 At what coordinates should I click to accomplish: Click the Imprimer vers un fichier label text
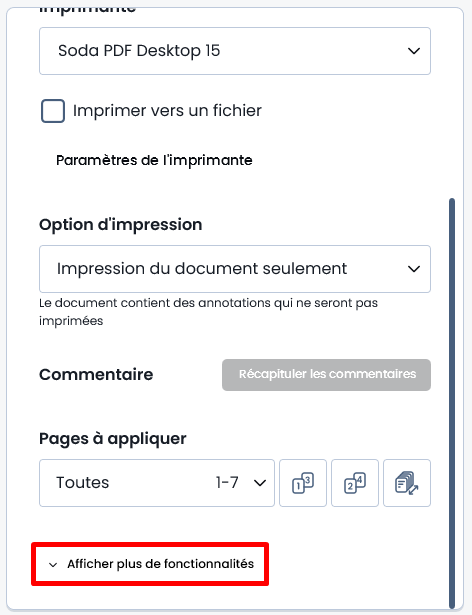point(167,111)
